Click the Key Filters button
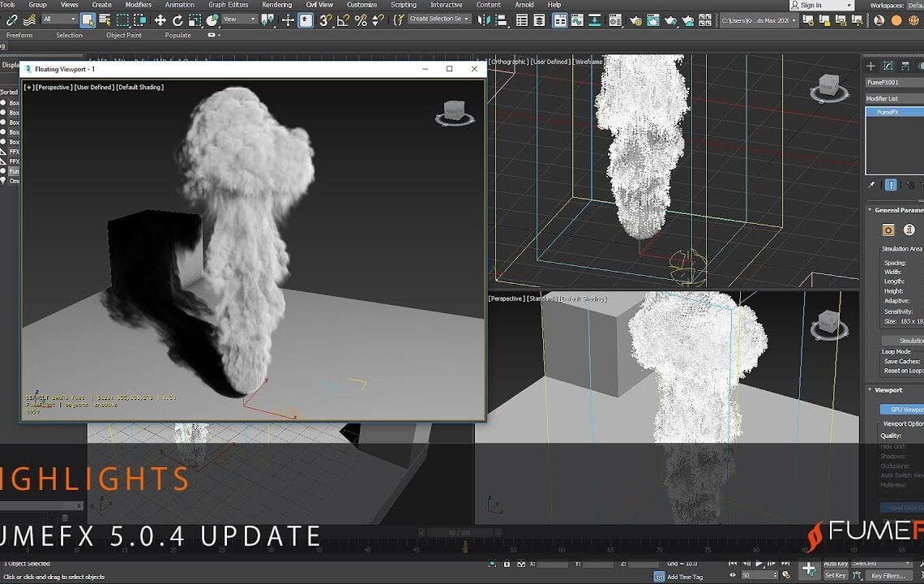The image size is (924, 584). 888,576
